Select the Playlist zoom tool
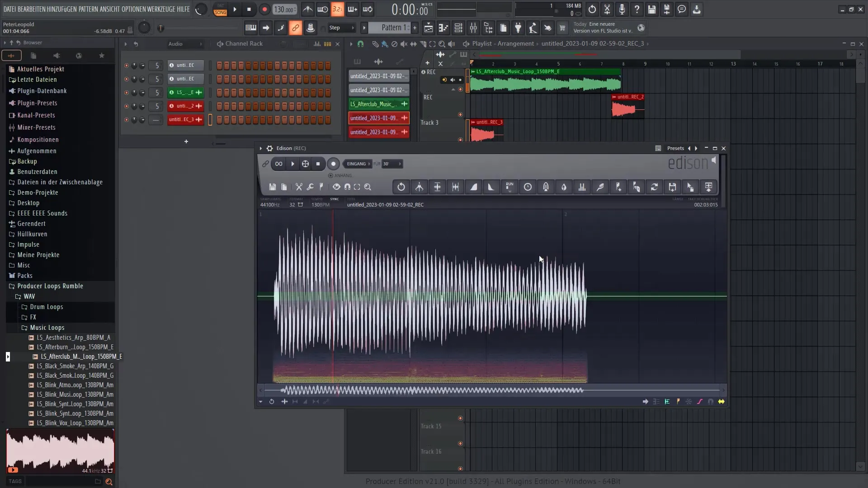This screenshot has height=488, width=868. click(x=442, y=44)
